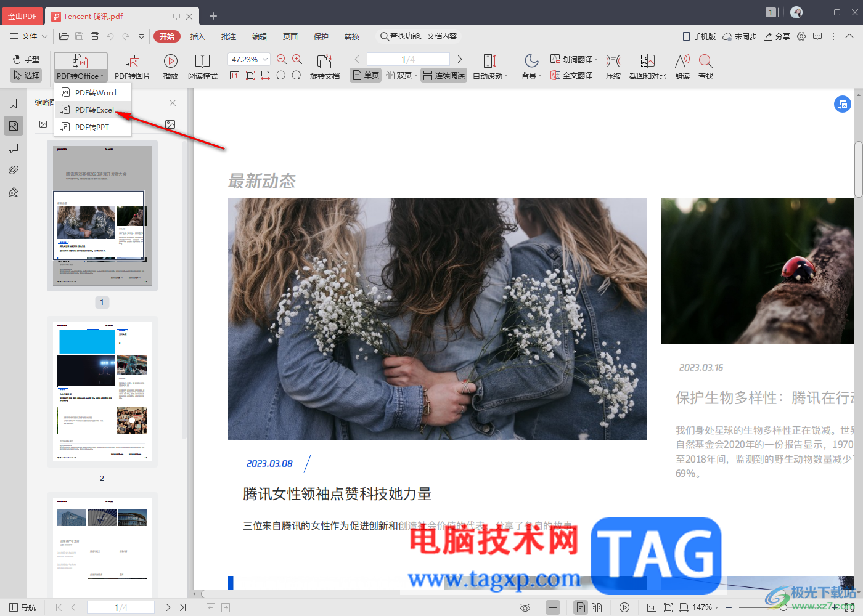Toggle two-page view in status bar
Screen dimensions: 863x616
597,607
